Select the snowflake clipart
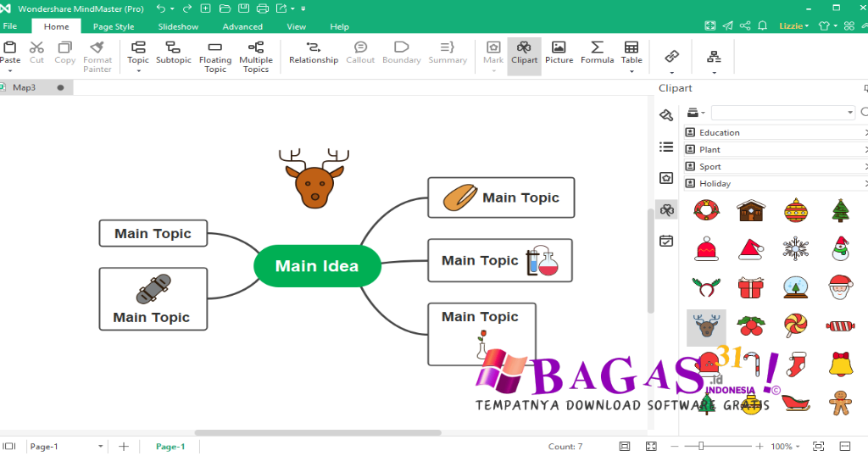 (x=795, y=248)
